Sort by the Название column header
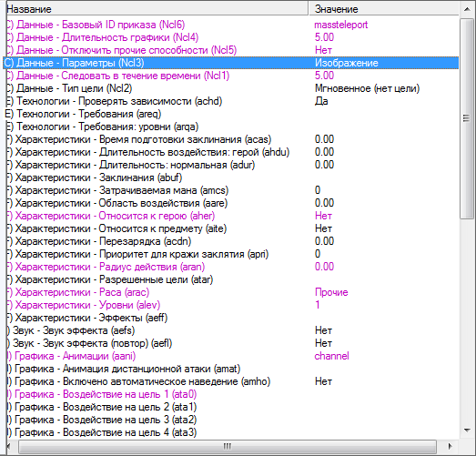The height and width of the screenshot is (456, 476). coord(157,9)
